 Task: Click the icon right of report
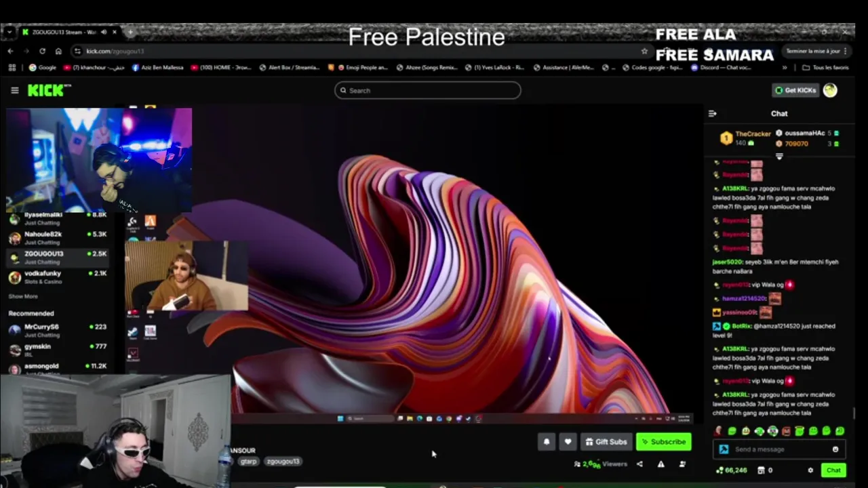click(x=682, y=464)
